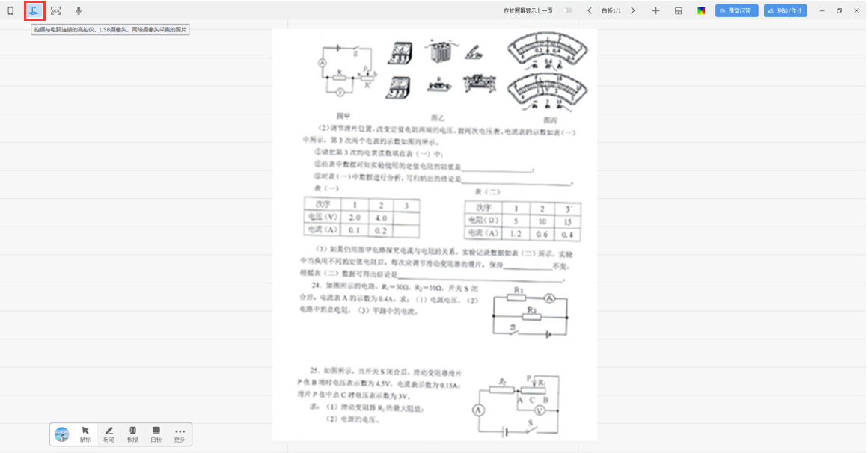Add a new whiteboard page with plus
Image resolution: width=868 pixels, height=453 pixels.
tap(656, 11)
